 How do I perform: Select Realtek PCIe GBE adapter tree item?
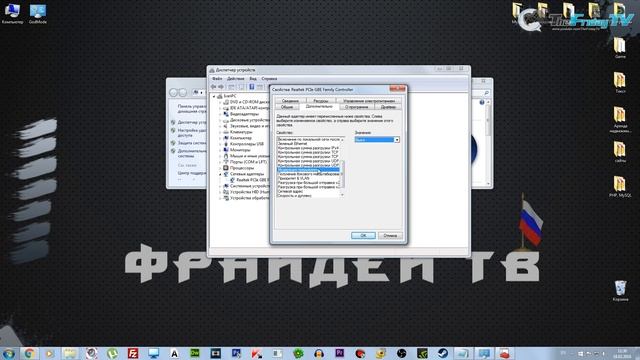click(252, 180)
